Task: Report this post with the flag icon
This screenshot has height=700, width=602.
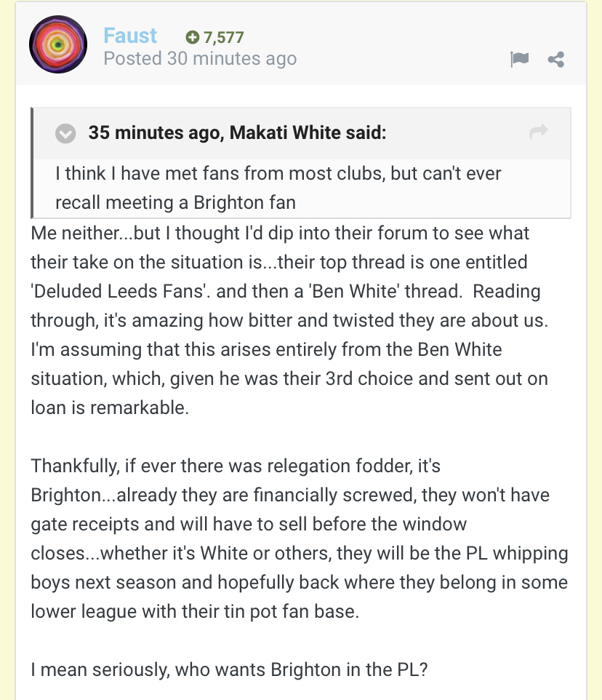Action: tap(520, 59)
